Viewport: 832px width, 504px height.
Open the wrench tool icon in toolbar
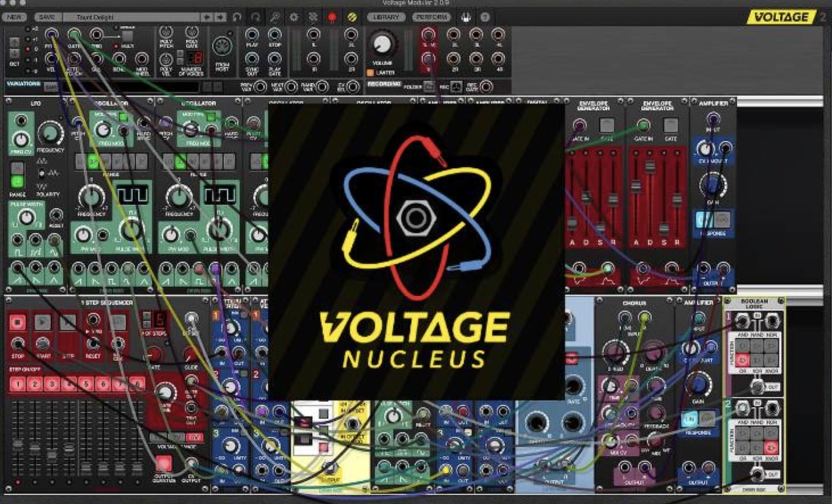pos(275,17)
